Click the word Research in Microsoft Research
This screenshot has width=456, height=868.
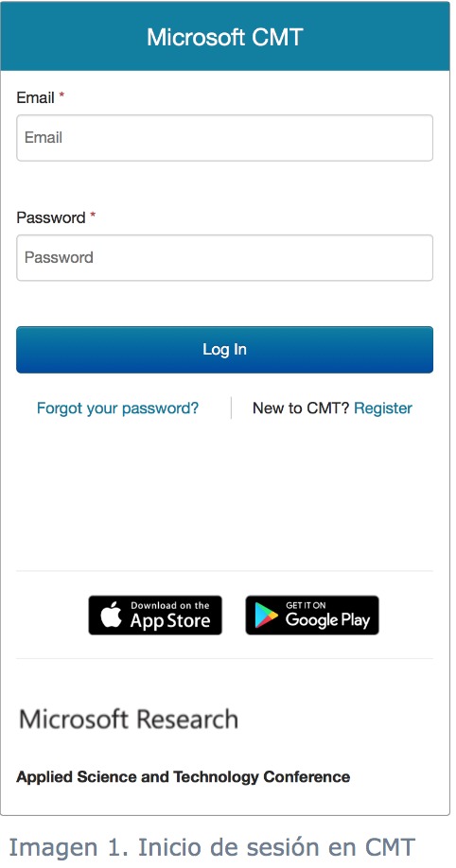click(186, 720)
